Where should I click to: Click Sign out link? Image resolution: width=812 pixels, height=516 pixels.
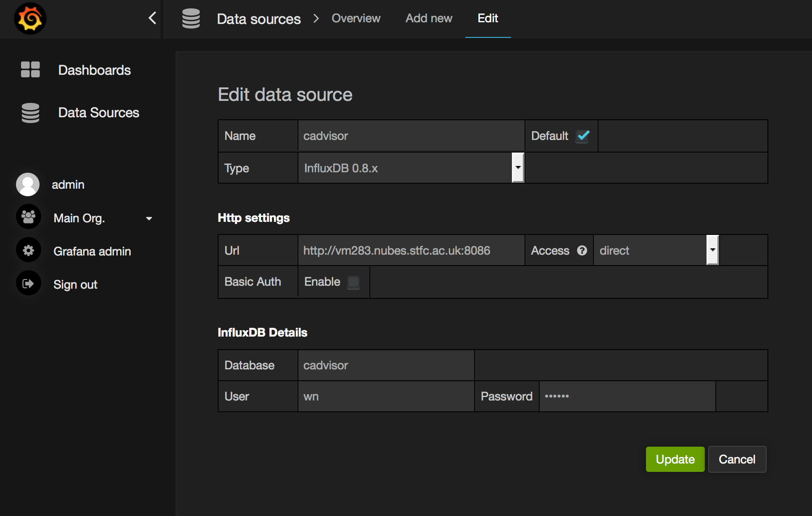[76, 284]
